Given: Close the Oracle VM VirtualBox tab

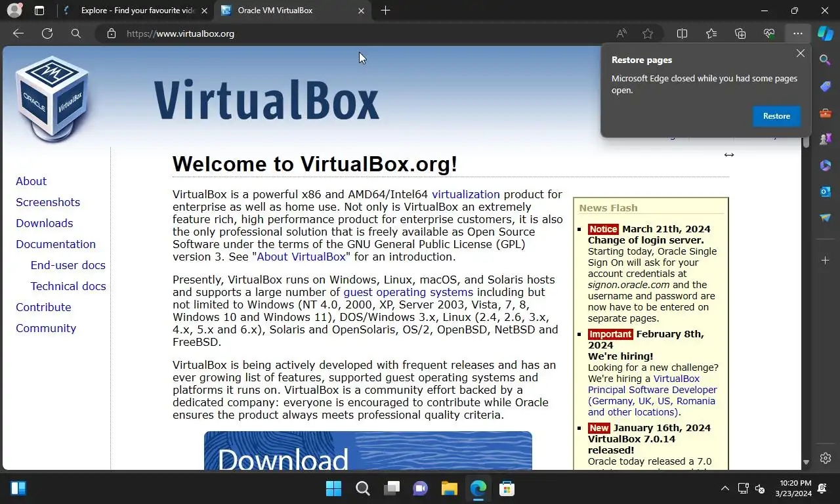Looking at the screenshot, I should click(x=361, y=10).
